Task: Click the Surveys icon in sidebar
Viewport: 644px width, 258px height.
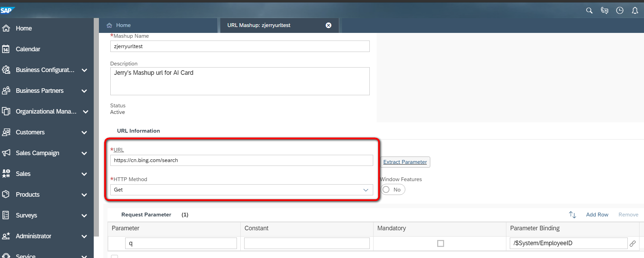Action: [x=6, y=215]
